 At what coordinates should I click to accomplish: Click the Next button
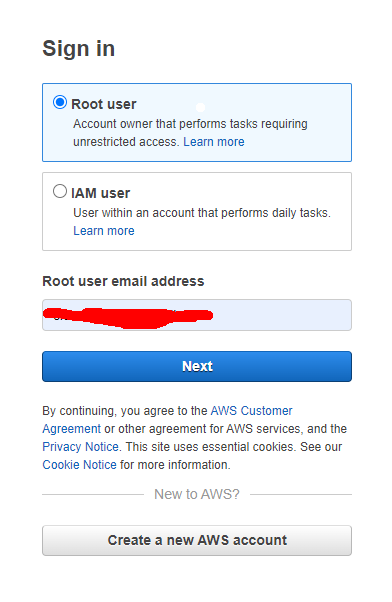pyautogui.click(x=197, y=366)
